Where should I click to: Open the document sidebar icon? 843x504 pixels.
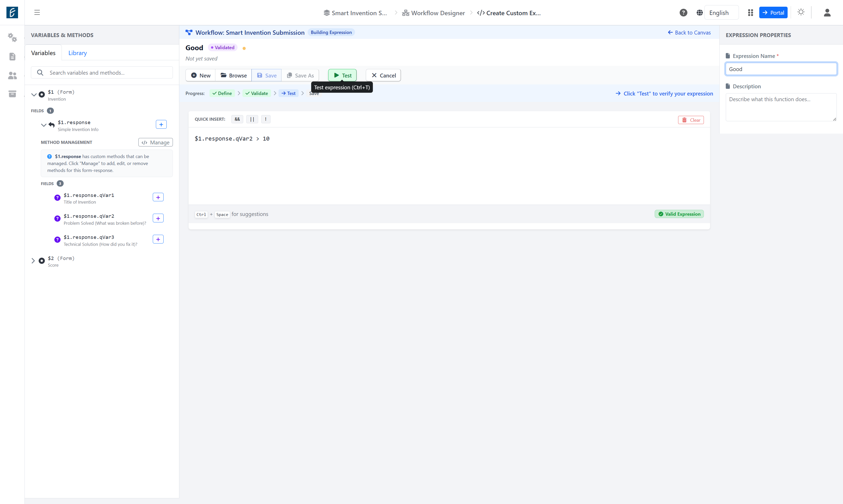pos(12,56)
